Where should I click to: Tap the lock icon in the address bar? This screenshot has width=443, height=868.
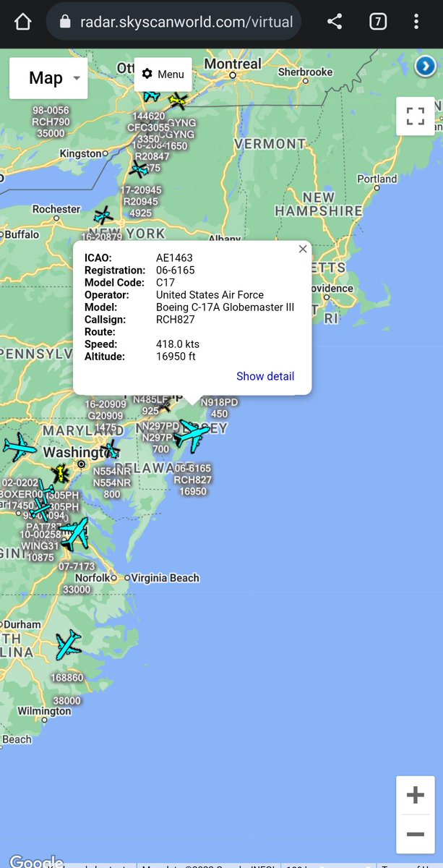[x=65, y=22]
